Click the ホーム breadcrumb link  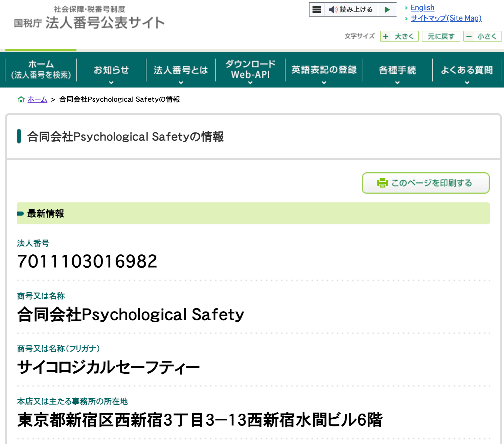point(37,99)
